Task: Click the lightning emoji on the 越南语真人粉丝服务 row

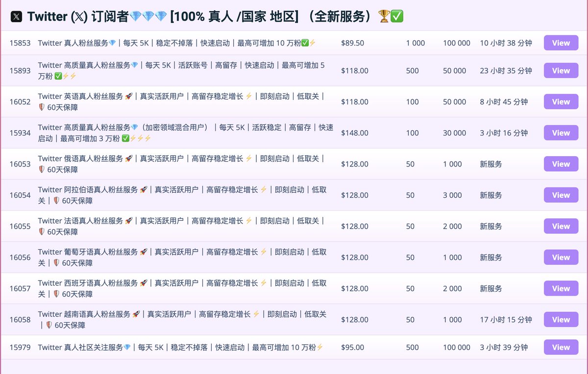Action: pos(257,314)
